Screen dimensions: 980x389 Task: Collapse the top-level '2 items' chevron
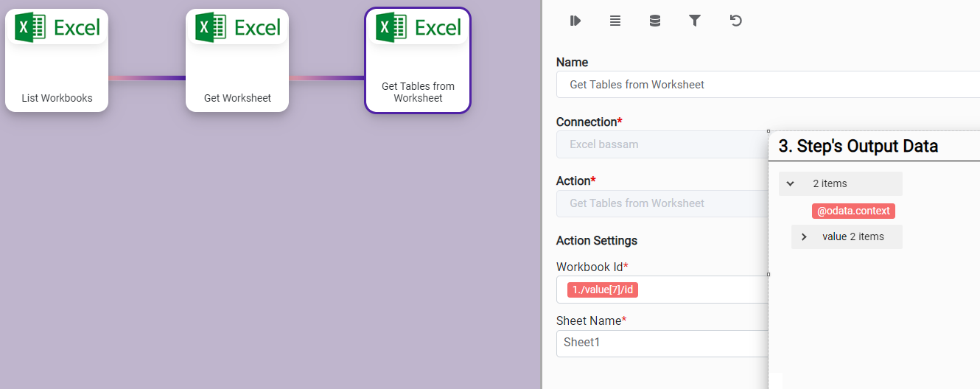pyautogui.click(x=791, y=183)
